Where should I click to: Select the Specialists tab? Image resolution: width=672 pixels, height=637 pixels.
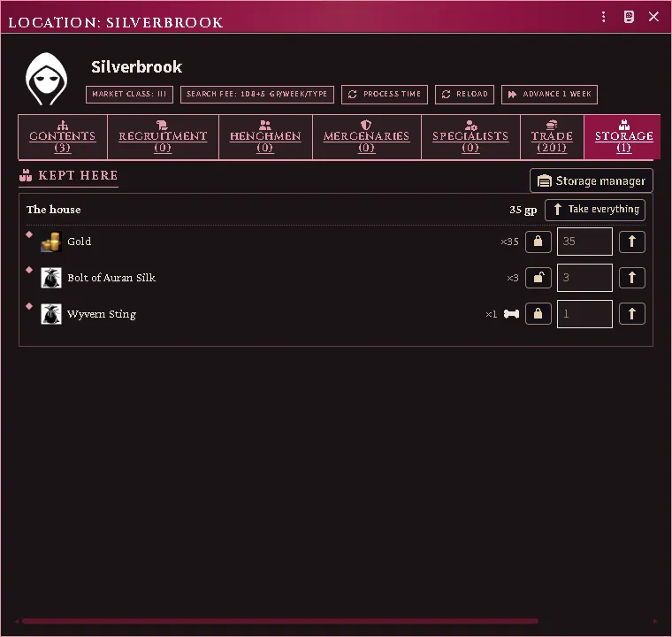[x=470, y=137]
